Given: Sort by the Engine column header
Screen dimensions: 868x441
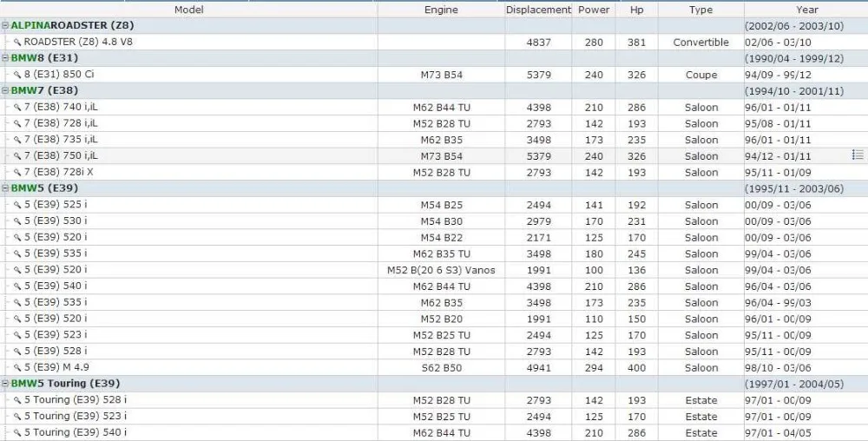Looking at the screenshot, I should [441, 10].
